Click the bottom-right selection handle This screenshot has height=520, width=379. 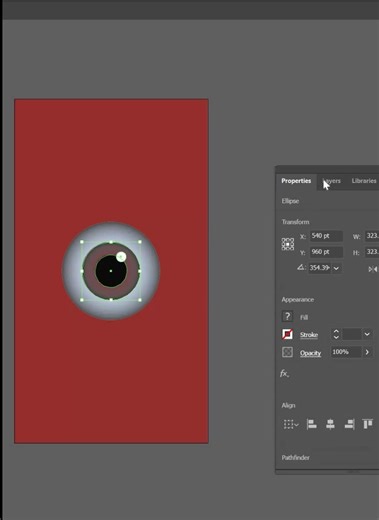(x=140, y=300)
